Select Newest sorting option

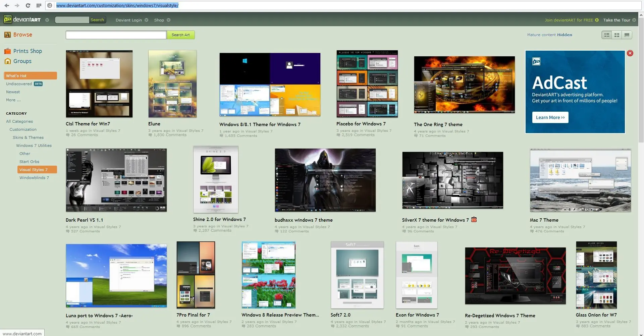(13, 92)
